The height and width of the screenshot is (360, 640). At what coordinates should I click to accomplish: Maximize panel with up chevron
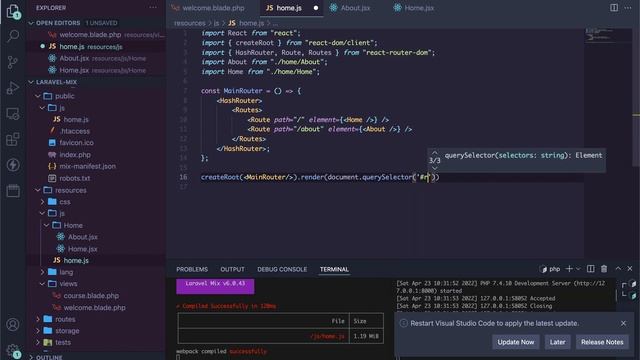(618, 269)
